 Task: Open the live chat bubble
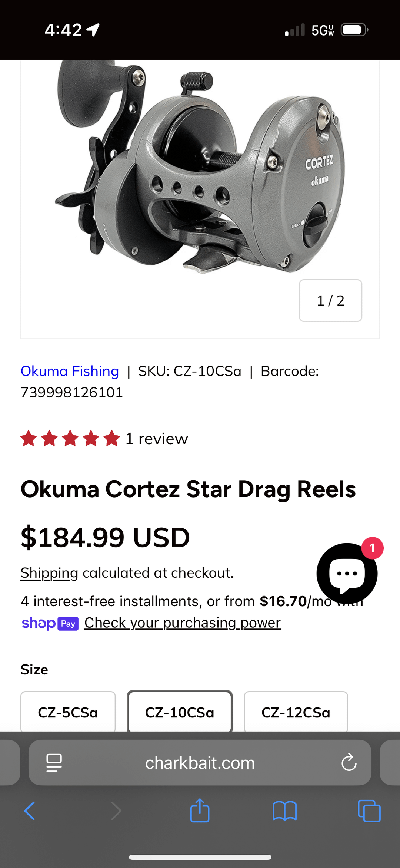coord(347,573)
